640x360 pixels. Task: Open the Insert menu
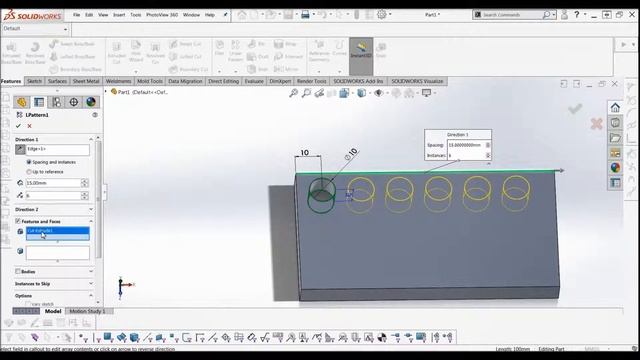[119, 15]
